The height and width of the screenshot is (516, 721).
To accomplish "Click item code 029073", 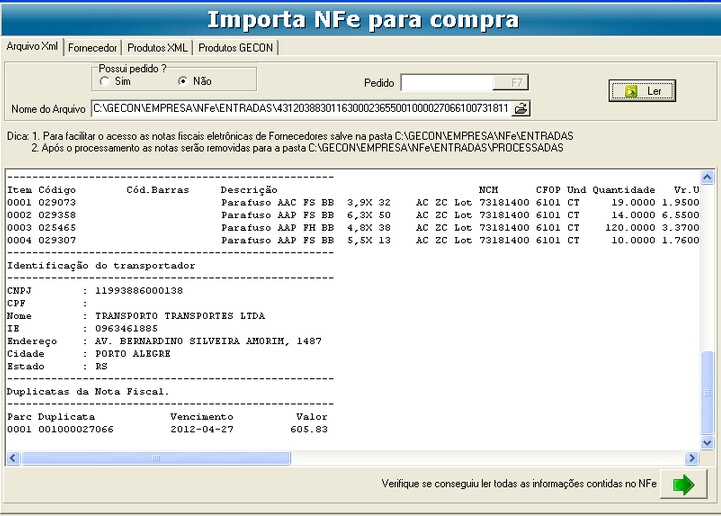I will click(57, 202).
